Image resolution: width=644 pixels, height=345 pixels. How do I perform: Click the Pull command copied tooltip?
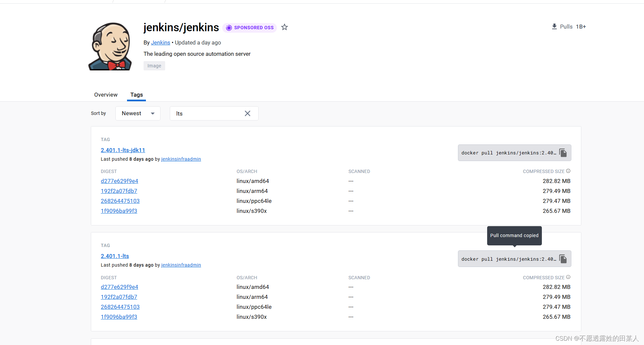514,235
